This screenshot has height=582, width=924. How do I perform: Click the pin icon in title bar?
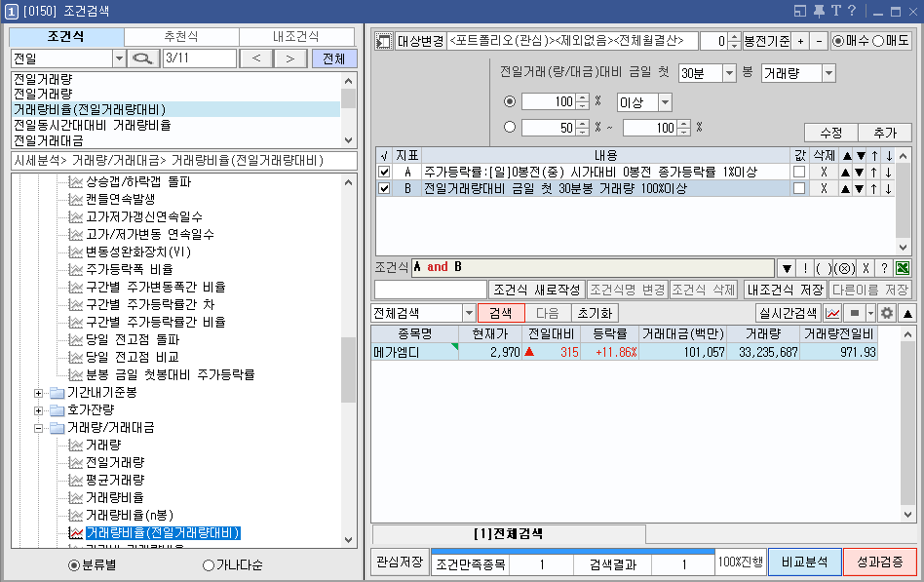(x=819, y=11)
